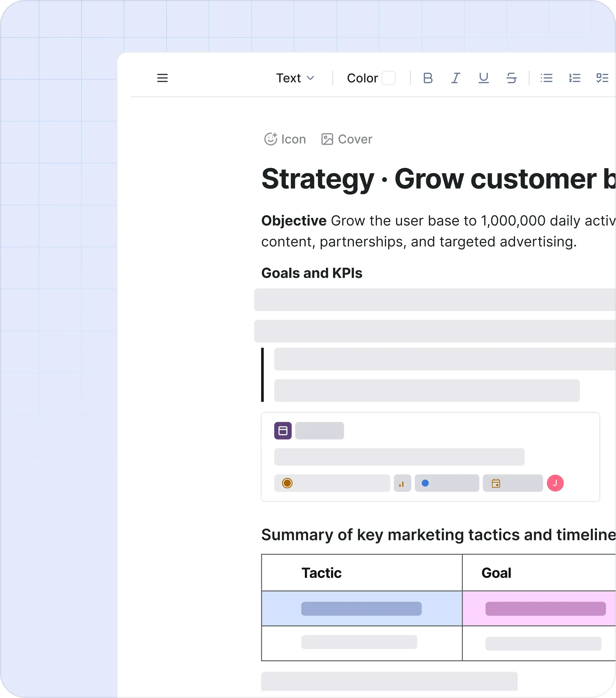Click the purple project card icon
The width and height of the screenshot is (616, 698).
click(282, 431)
